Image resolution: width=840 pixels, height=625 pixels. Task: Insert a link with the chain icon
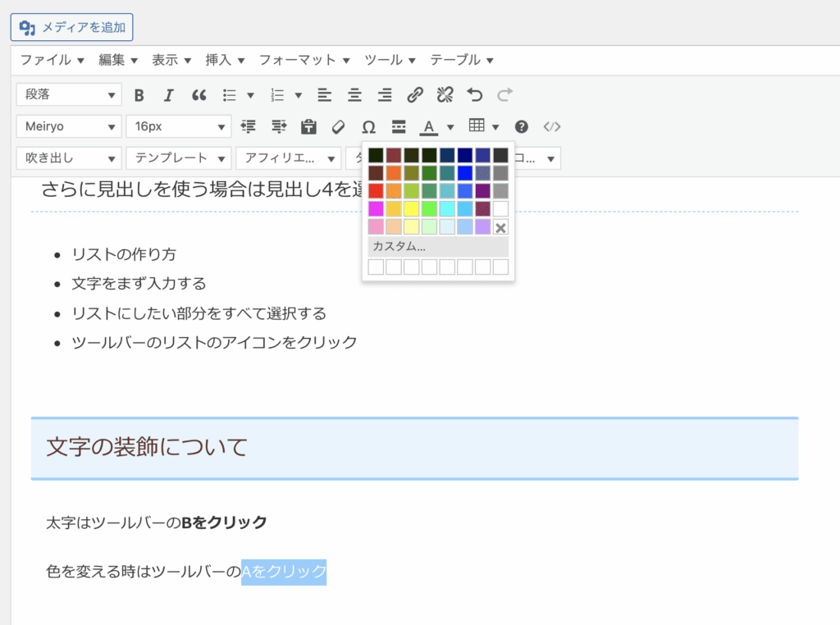click(x=415, y=95)
